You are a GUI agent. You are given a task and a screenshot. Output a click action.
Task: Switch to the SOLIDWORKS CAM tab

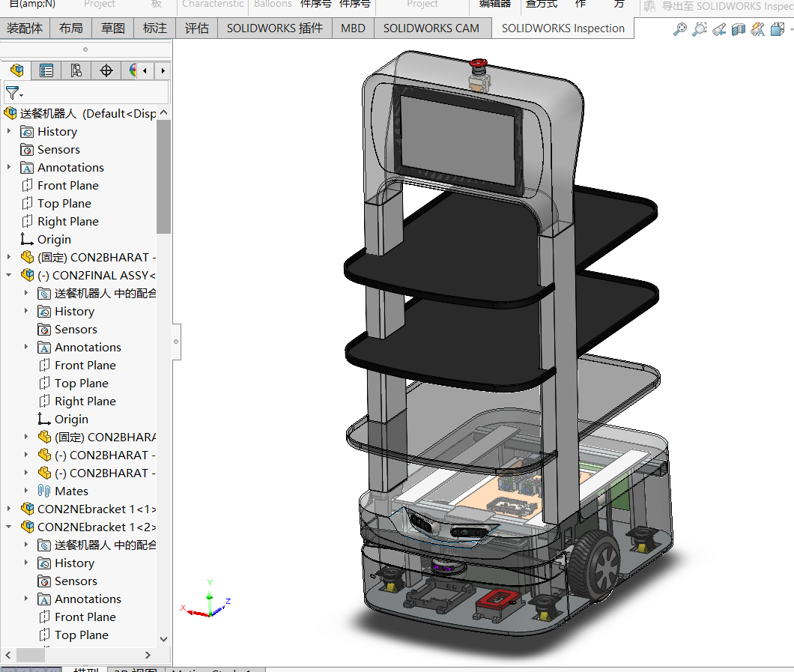[431, 28]
